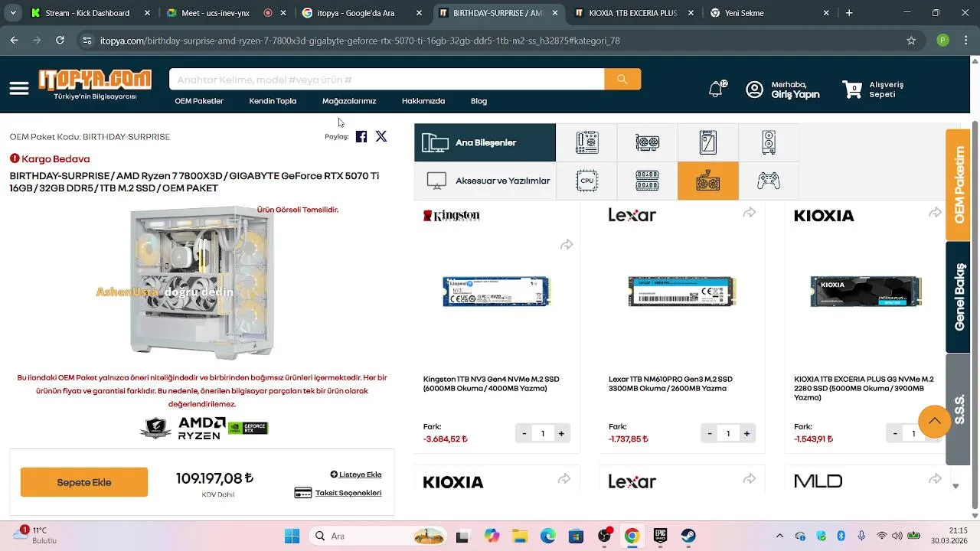Select the motherboard component icon
The image size is (980, 551).
click(x=586, y=142)
